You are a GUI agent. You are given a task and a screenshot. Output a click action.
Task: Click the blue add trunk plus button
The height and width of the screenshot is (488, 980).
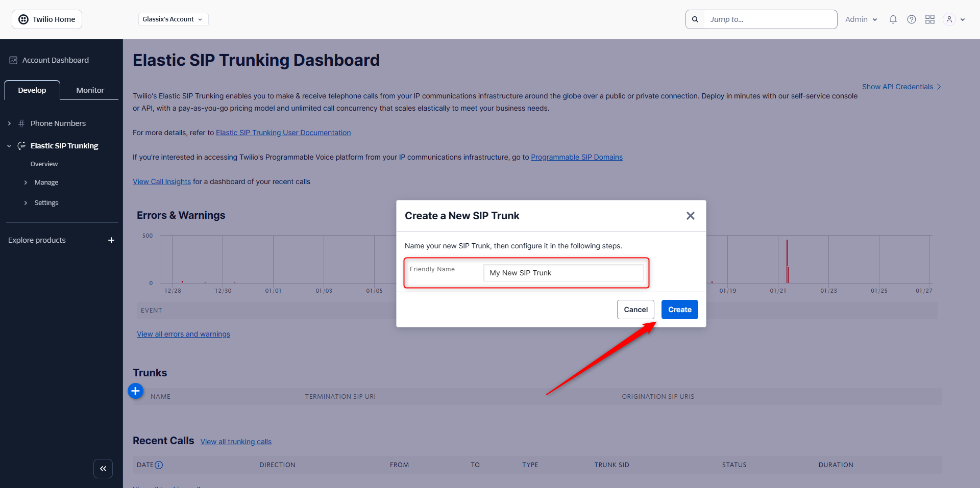[135, 391]
